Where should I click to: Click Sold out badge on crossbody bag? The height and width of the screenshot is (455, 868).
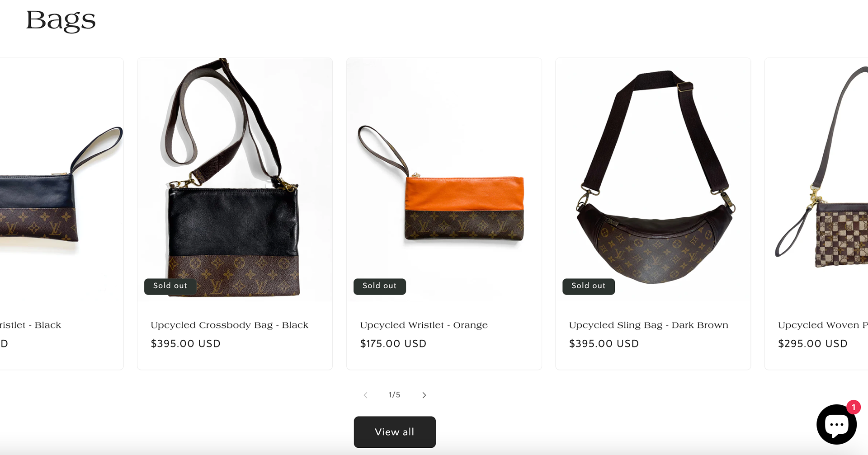[170, 286]
